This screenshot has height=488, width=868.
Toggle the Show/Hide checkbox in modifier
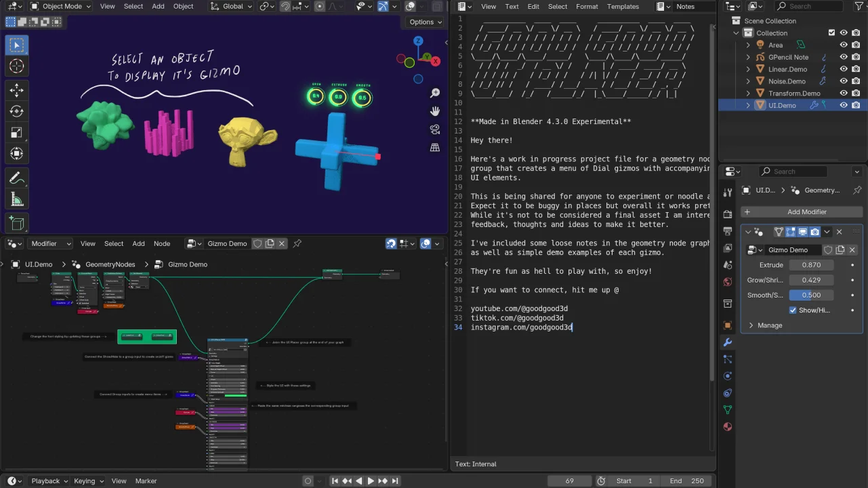pos(793,310)
